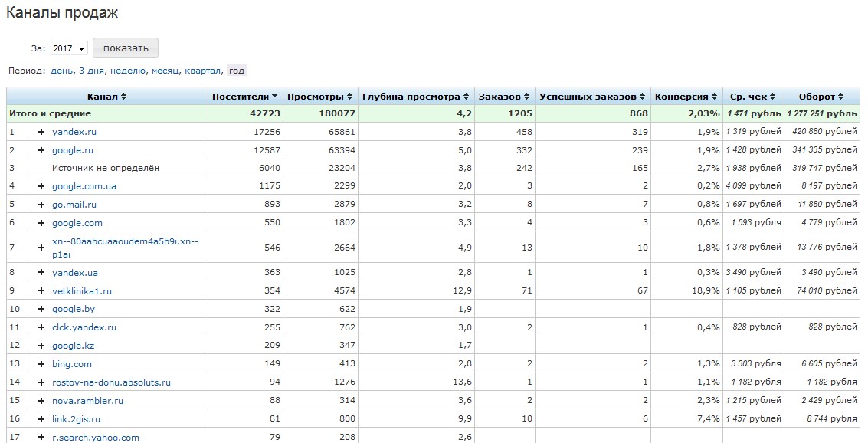This screenshot has width=868, height=443.
Task: Open the link.2gis.ru channel link
Action: point(76,419)
